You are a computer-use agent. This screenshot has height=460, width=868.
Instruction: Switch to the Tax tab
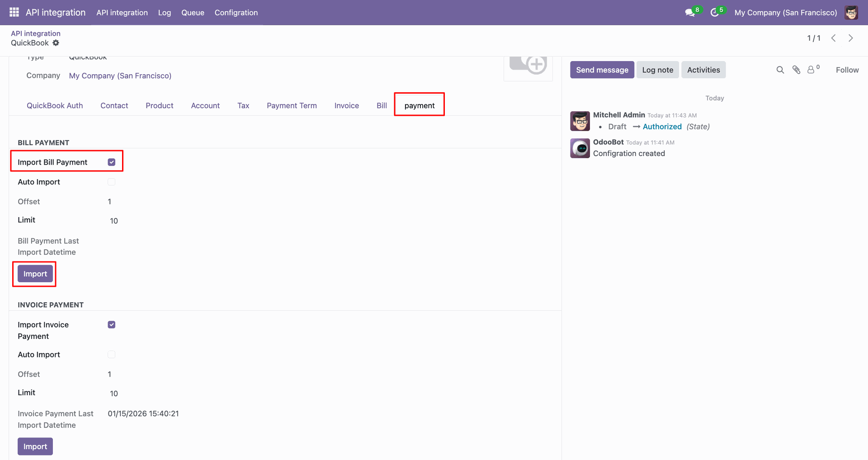[x=243, y=105]
